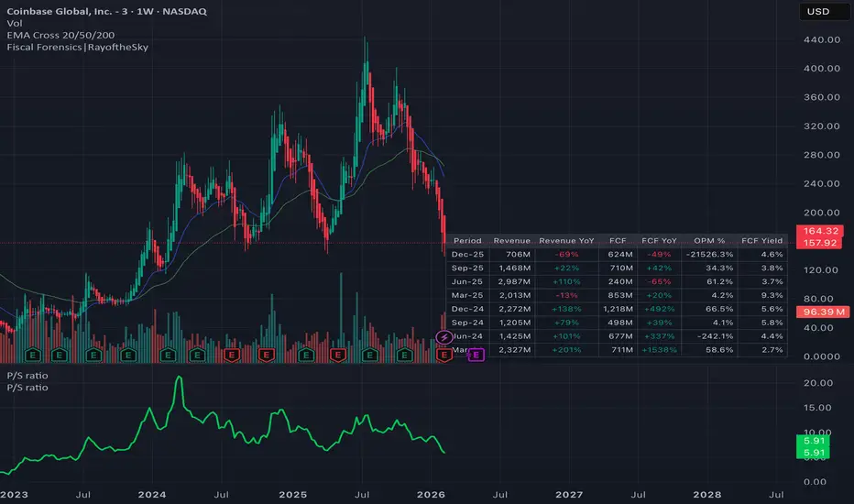The width and height of the screenshot is (854, 504).
Task: Click the 157.92 price label on the axis
Action: coord(821,243)
